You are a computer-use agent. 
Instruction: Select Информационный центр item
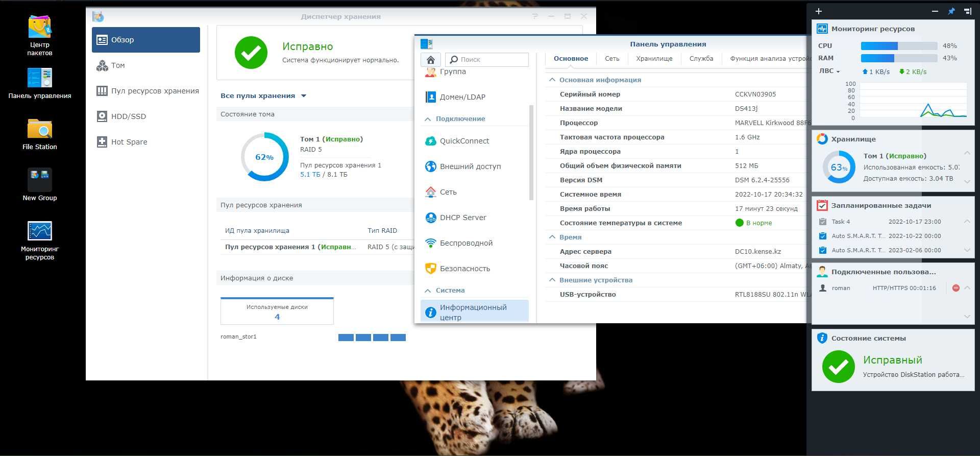tap(475, 311)
